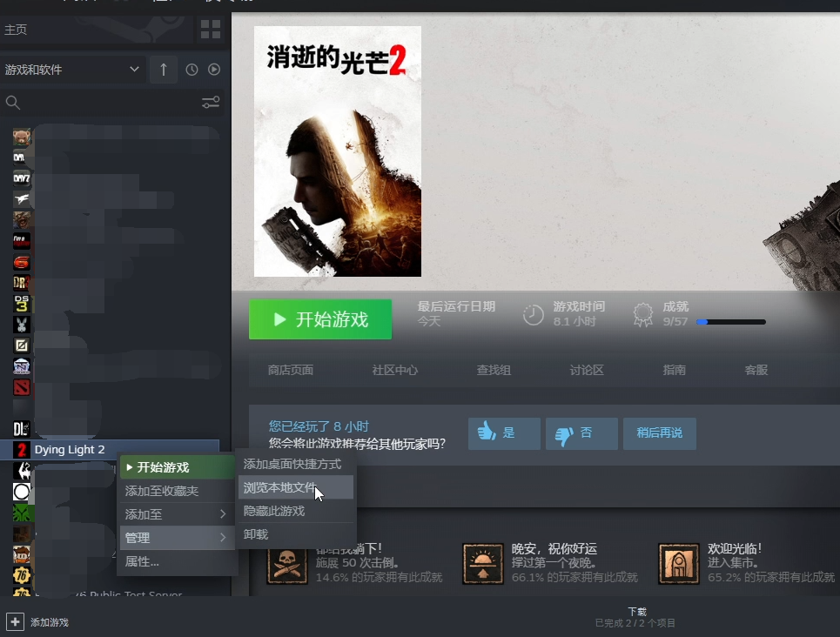Select 浏览本地文件 in the submenu
This screenshot has height=637, width=840.
[x=296, y=487]
